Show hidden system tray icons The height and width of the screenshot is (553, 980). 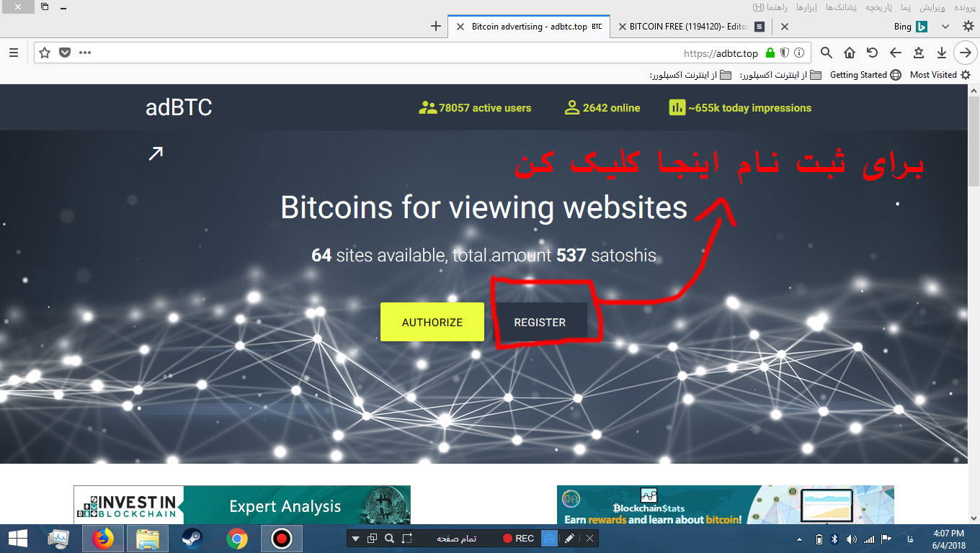[x=798, y=539]
